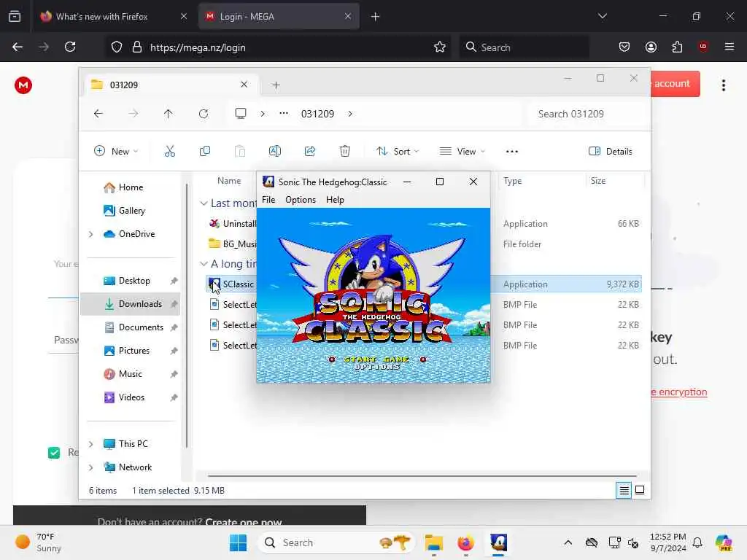Image resolution: width=747 pixels, height=560 pixels.
Task: Click the Delete trash icon in Explorer
Action: pyautogui.click(x=344, y=152)
